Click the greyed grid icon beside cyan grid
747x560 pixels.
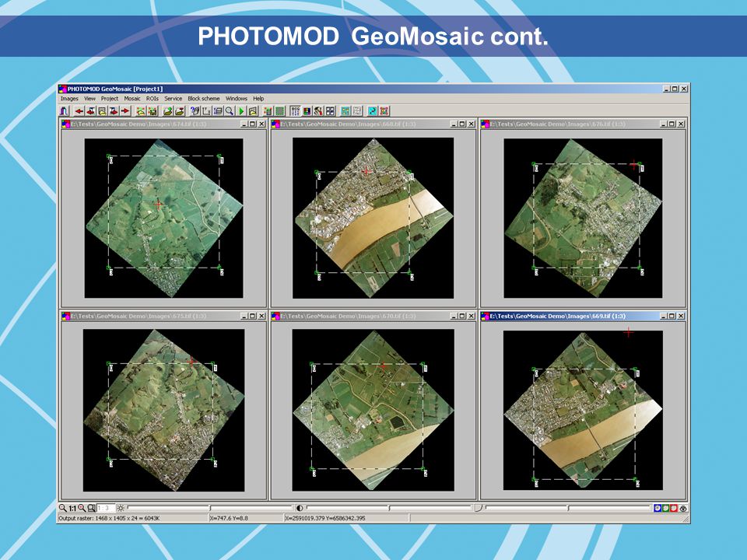[357, 111]
